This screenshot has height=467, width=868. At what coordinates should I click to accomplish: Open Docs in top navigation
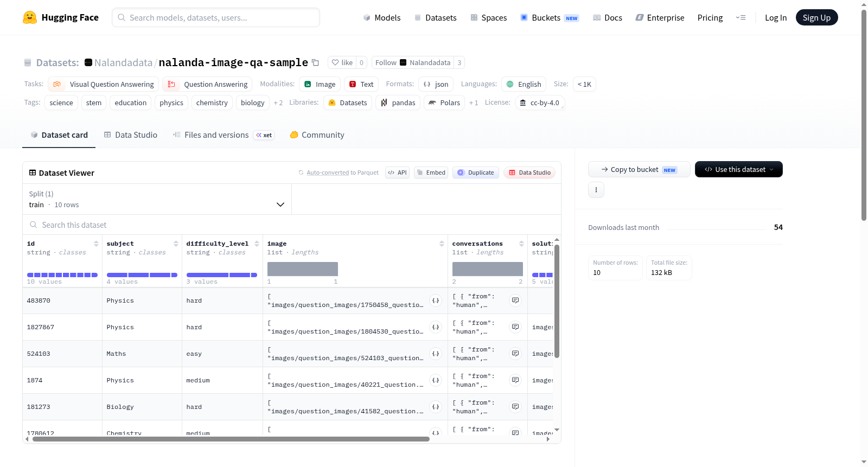608,18
